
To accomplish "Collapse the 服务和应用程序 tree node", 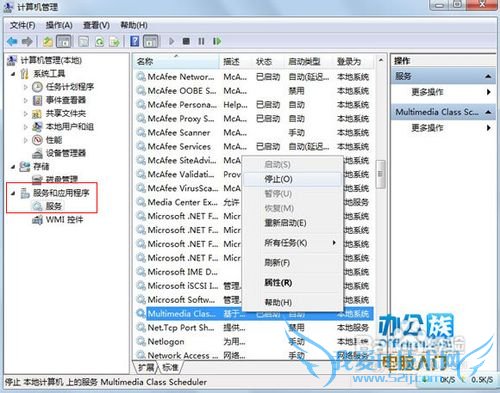I will pyautogui.click(x=13, y=193).
